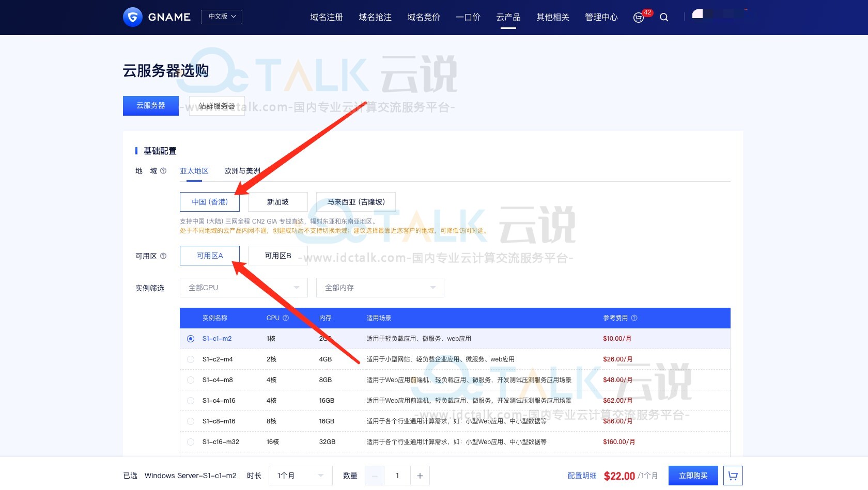Select availability zone 可用区B
Screen dimensions: 868x490
[278, 256]
